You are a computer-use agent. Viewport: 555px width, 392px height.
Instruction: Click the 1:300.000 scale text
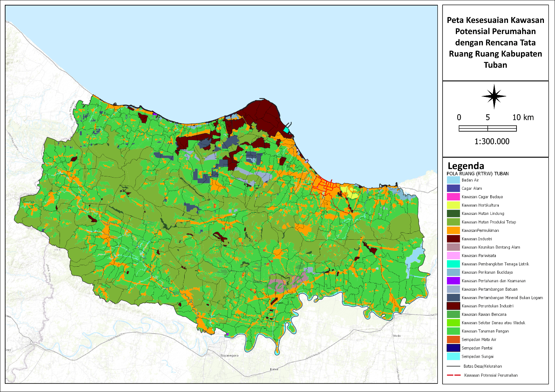(x=492, y=141)
